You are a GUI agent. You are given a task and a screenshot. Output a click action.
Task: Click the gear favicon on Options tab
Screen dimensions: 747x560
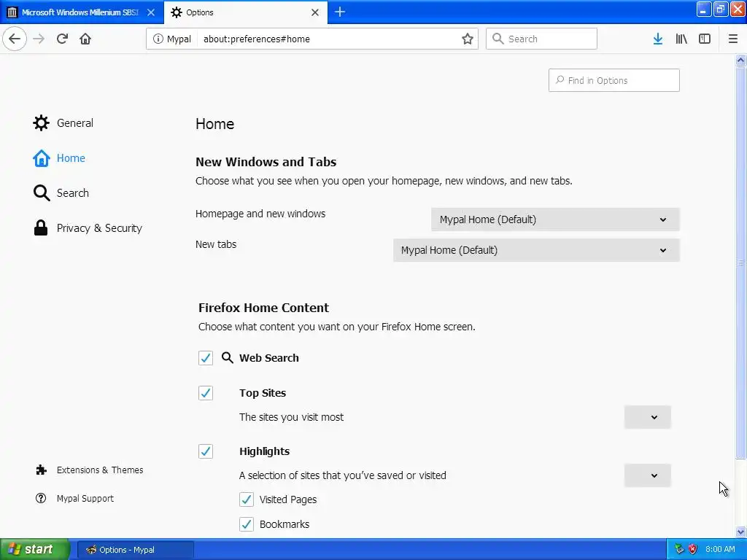(x=177, y=12)
